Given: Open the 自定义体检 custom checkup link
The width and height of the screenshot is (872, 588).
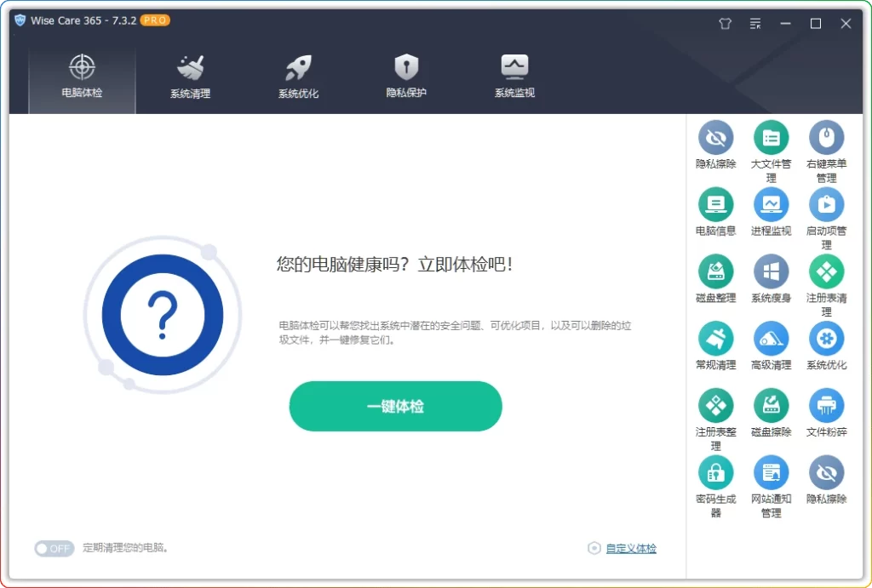Looking at the screenshot, I should point(631,548).
